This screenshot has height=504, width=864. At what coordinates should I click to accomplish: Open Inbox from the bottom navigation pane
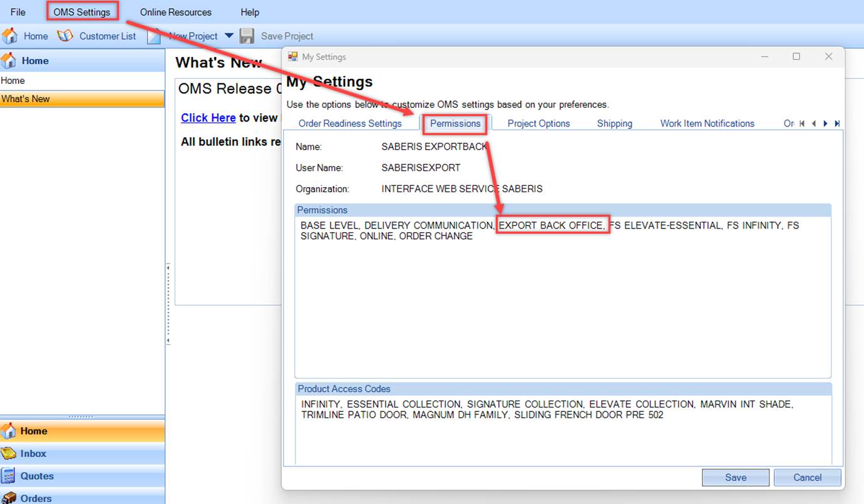coord(33,454)
